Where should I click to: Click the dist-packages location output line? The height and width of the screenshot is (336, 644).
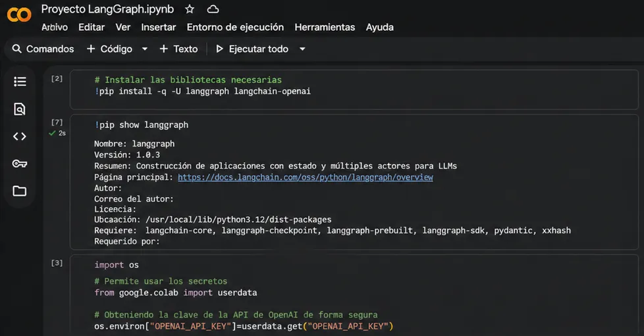click(213, 220)
